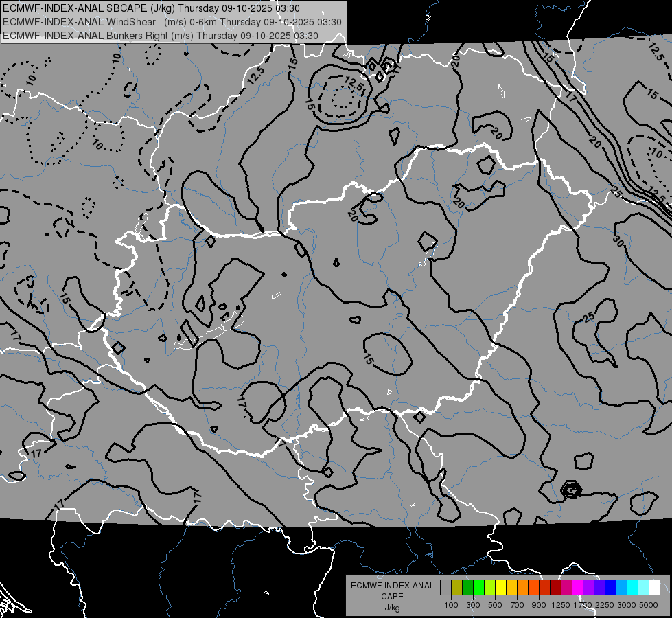Click the CAPE label in the legend
The width and height of the screenshot is (672, 618).
point(392,597)
